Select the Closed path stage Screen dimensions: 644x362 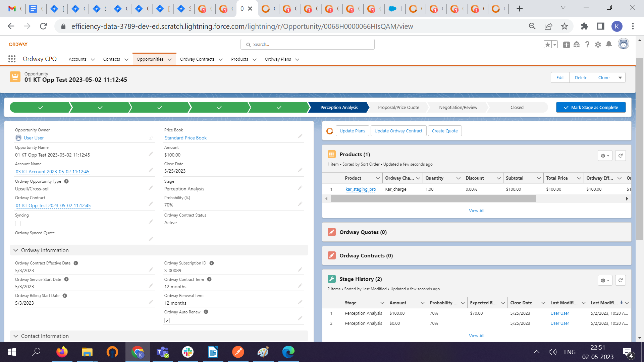click(517, 108)
